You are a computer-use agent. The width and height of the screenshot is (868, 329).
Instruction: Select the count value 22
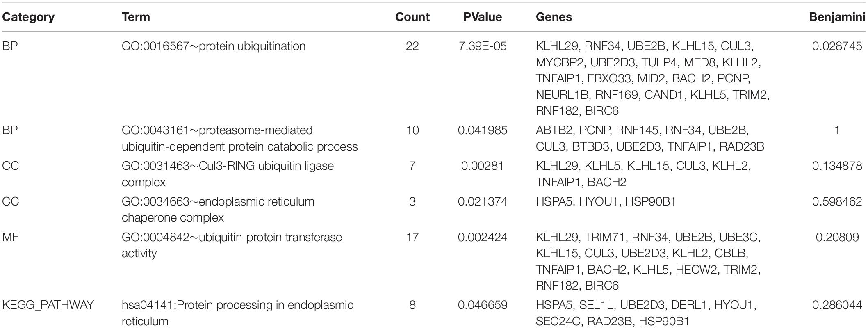tap(412, 46)
